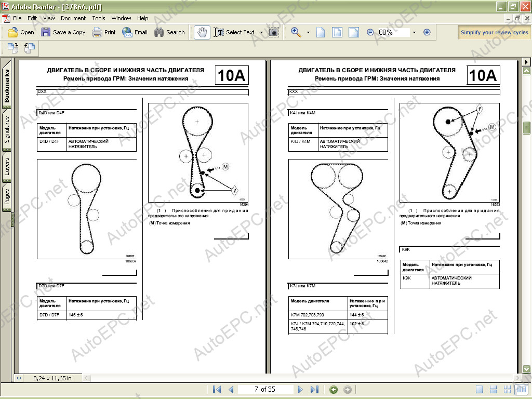Choose the Zoom In magnifier tool
The height and width of the screenshot is (399, 532).
pyautogui.click(x=296, y=32)
